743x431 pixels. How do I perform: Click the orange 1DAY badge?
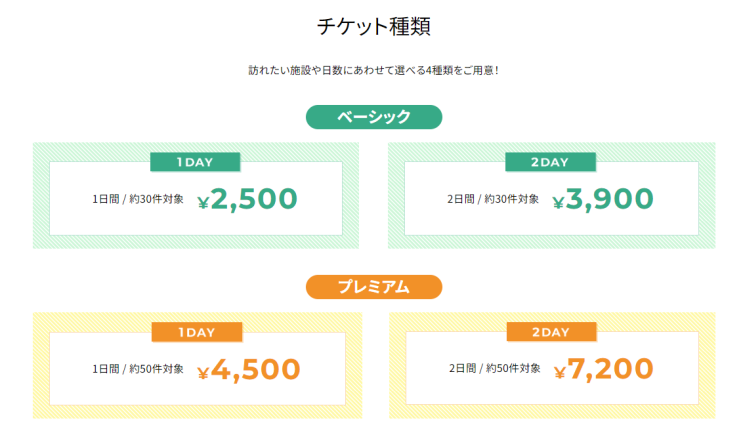coord(197,332)
